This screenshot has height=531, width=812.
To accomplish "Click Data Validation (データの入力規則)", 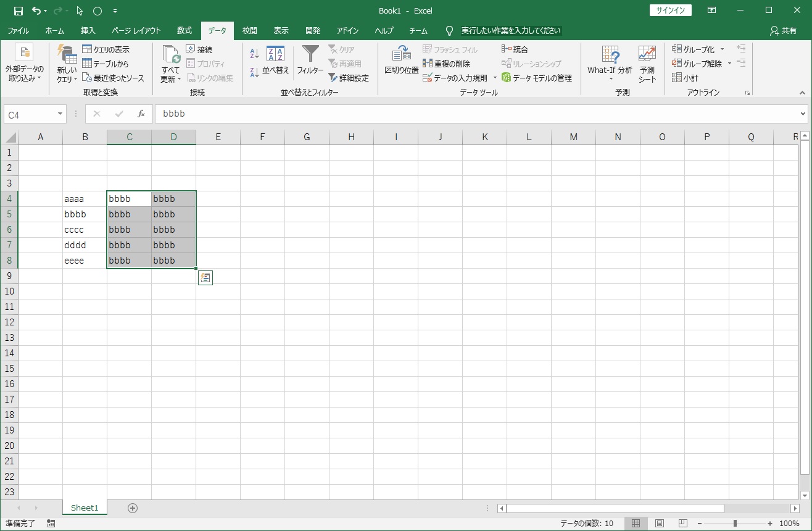I will (x=455, y=78).
